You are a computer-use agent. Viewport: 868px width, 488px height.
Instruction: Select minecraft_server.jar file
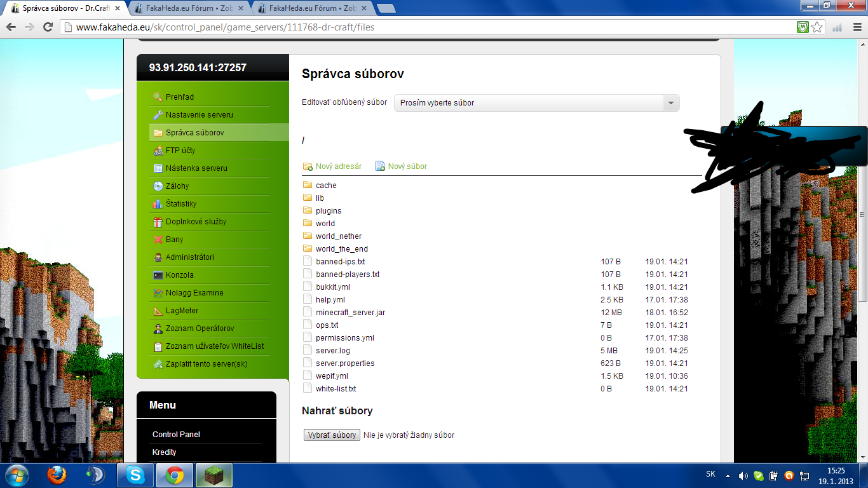(351, 313)
